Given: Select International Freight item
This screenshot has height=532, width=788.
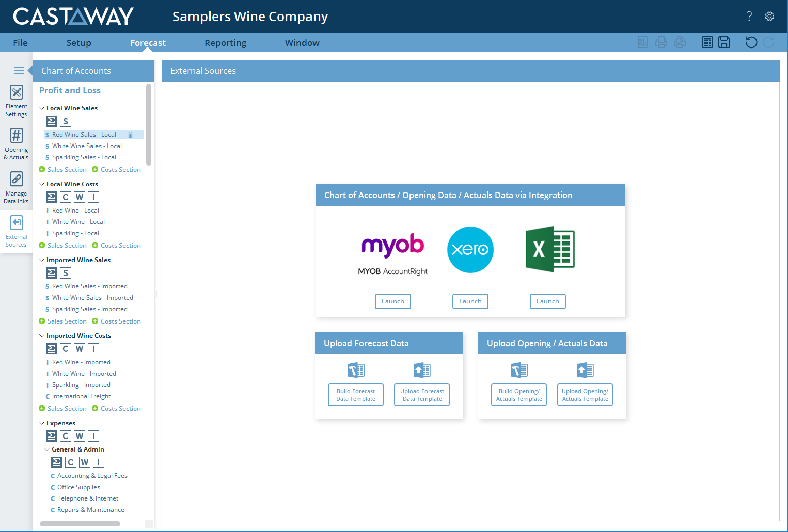Looking at the screenshot, I should tap(81, 396).
